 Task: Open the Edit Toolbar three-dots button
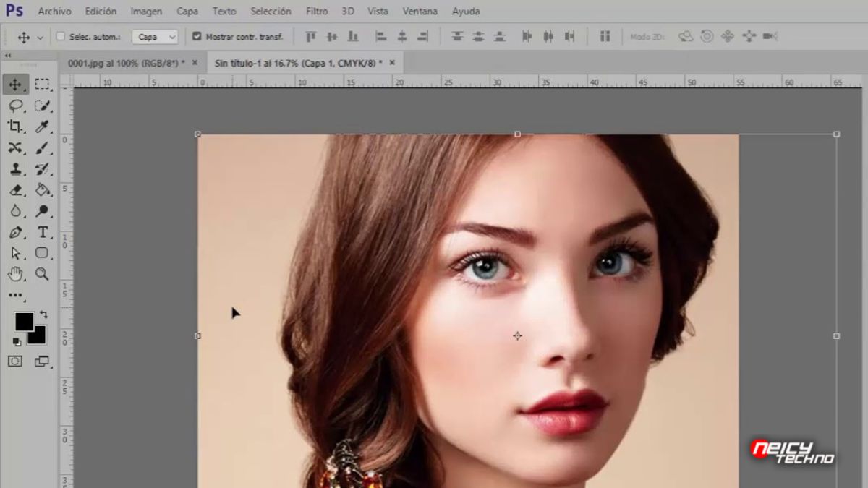click(x=15, y=295)
